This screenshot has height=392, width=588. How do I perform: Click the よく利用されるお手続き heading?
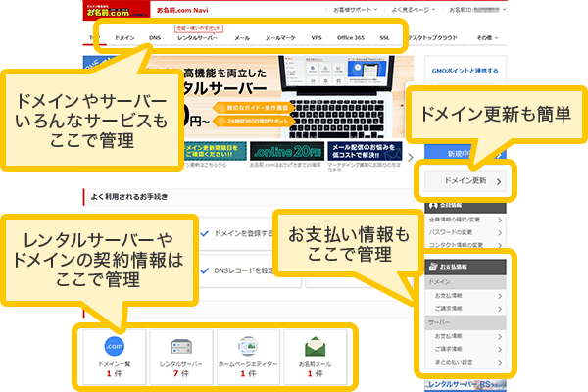tap(129, 197)
